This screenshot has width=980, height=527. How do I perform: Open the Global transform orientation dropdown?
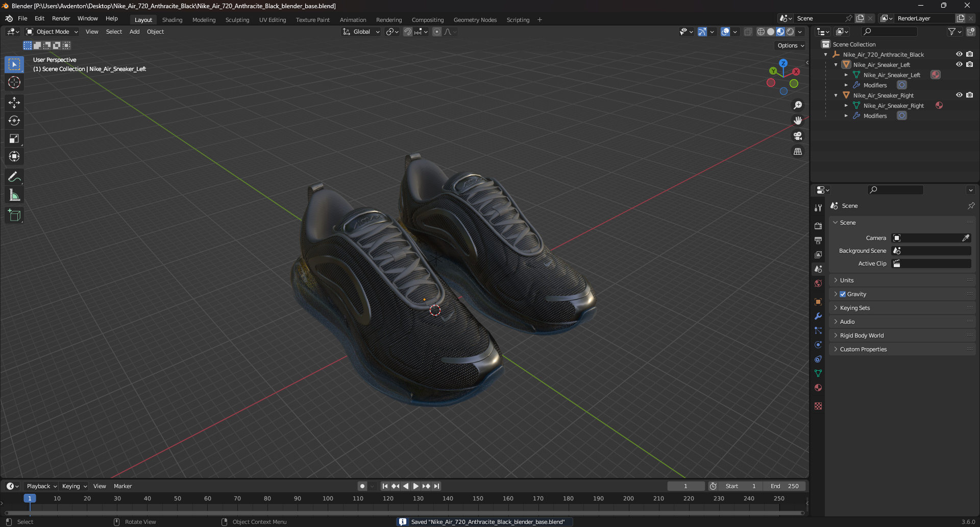click(x=361, y=32)
